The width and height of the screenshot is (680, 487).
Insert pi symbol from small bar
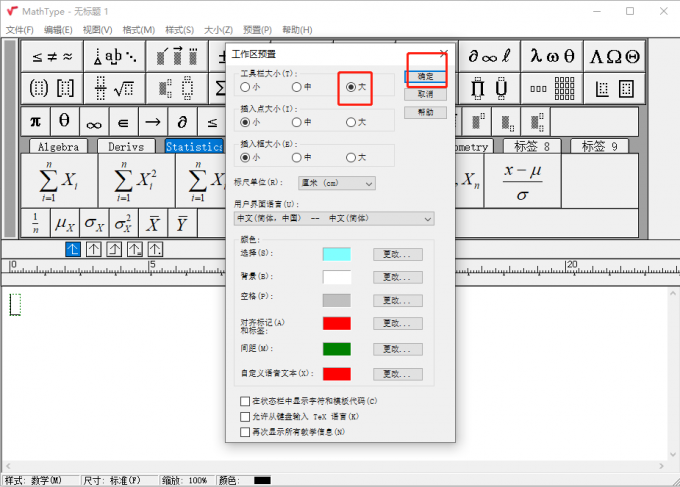(x=36, y=122)
